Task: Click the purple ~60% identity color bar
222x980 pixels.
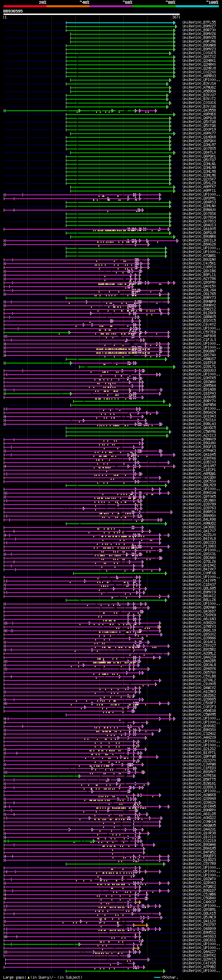Action: point(111,7)
